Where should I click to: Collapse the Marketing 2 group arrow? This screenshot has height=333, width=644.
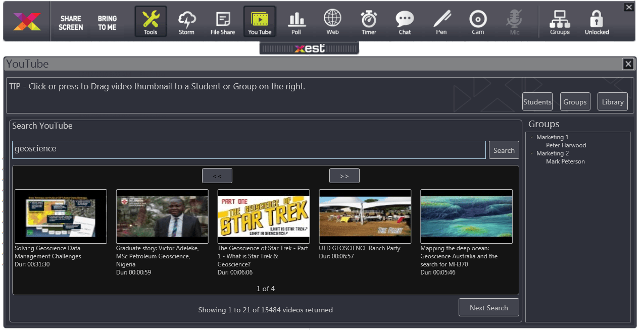coord(531,153)
